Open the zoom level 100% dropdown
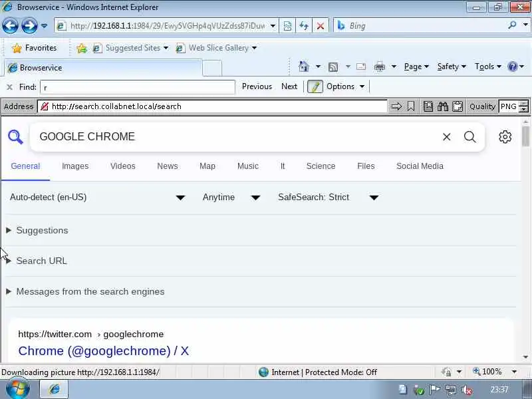Screen dimensions: 532x399 [514, 372]
